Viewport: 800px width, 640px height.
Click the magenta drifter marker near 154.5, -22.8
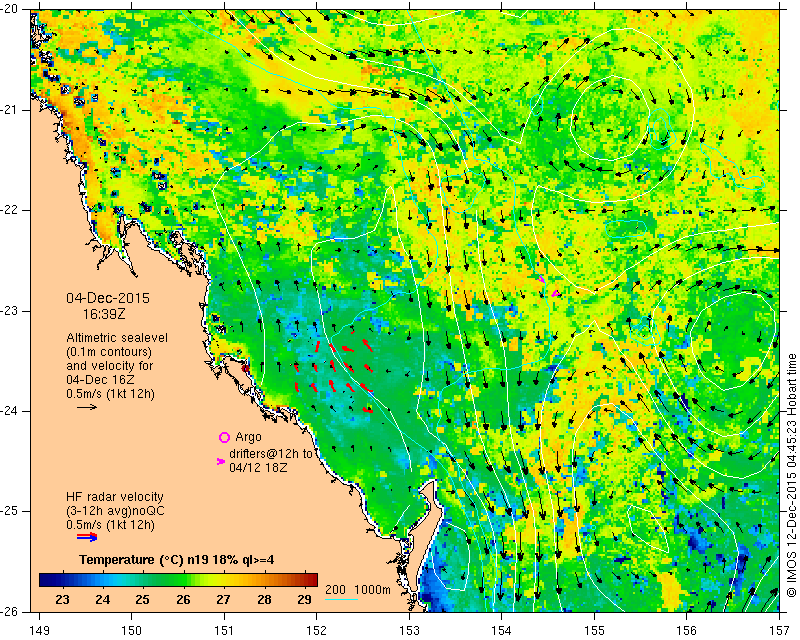point(556,293)
